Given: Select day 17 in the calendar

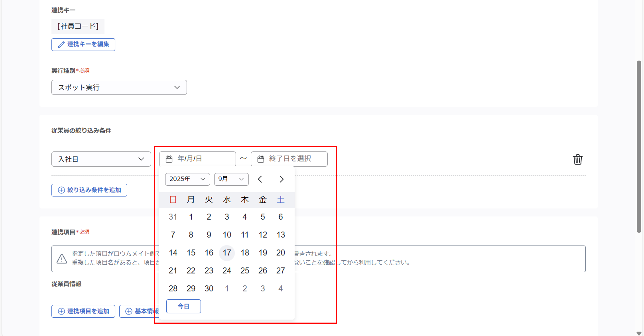Looking at the screenshot, I should (227, 253).
